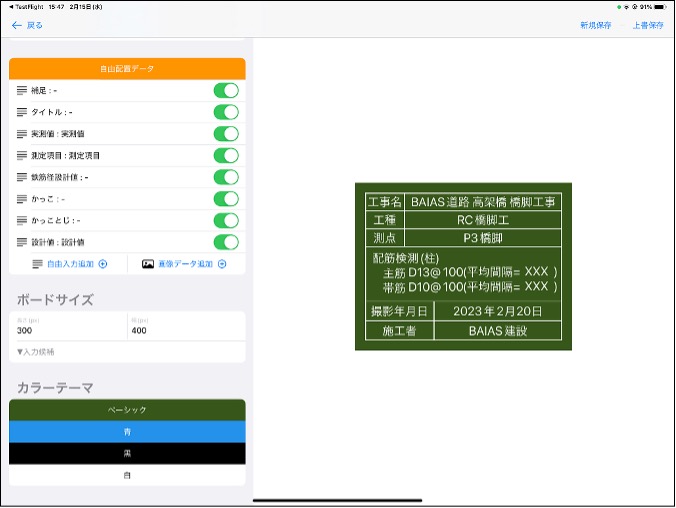
Task: Toggle the 測定項目 switch
Action: (x=226, y=155)
